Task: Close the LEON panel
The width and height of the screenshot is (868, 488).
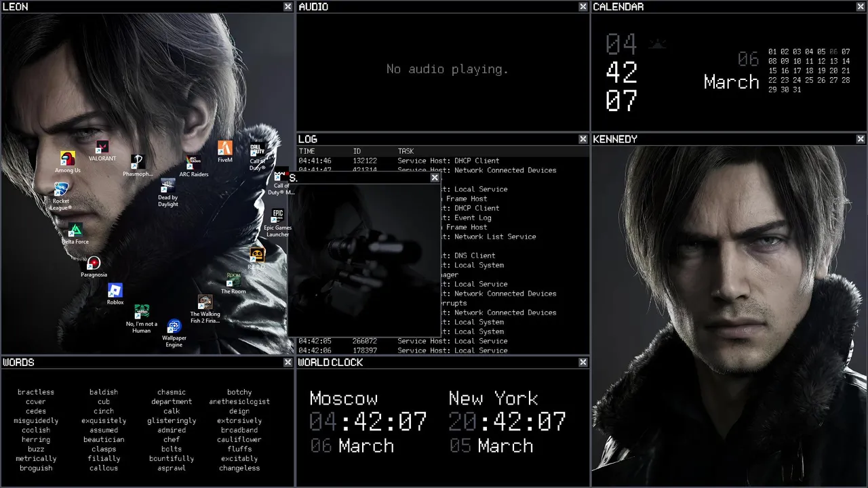Action: [x=288, y=7]
